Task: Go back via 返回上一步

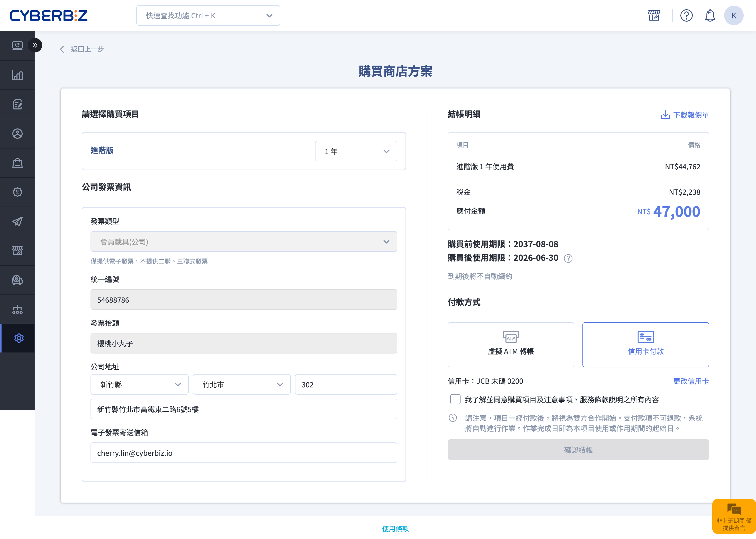Action: click(82, 49)
